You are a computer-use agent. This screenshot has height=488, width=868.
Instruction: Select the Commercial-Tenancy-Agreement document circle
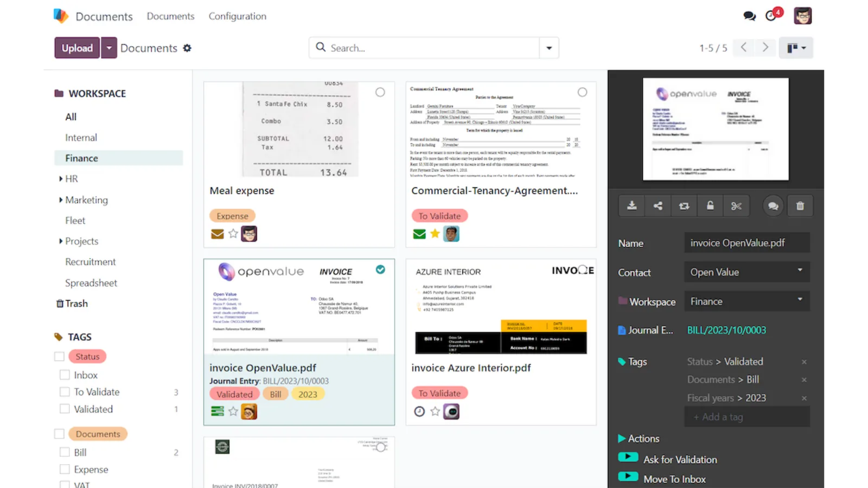582,92
